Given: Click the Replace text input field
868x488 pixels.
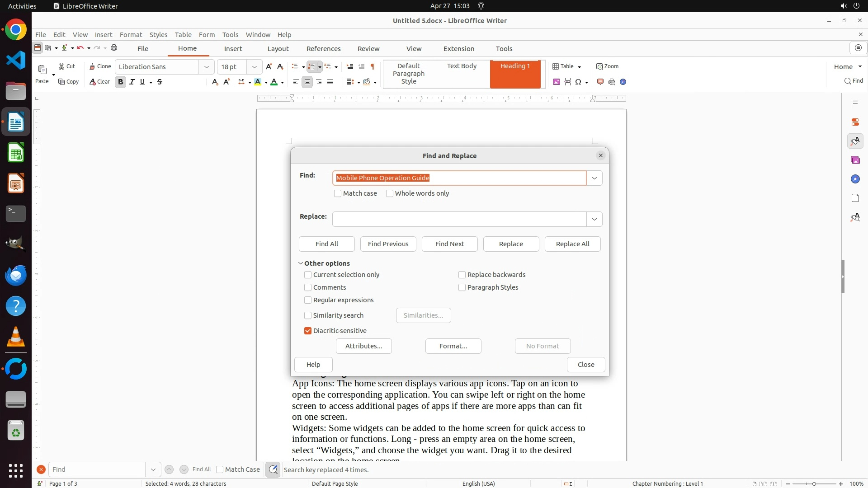Looking at the screenshot, I should coord(459,219).
